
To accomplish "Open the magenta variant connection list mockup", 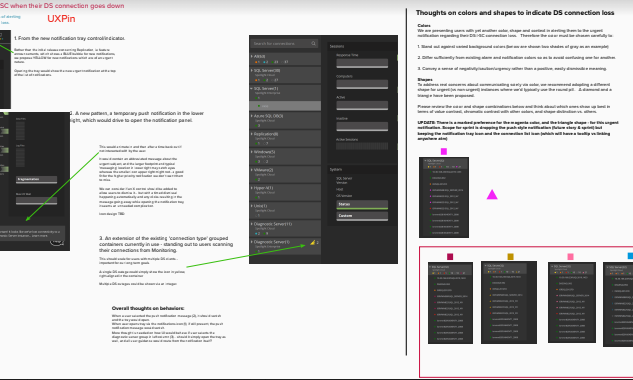I will click(444, 197).
